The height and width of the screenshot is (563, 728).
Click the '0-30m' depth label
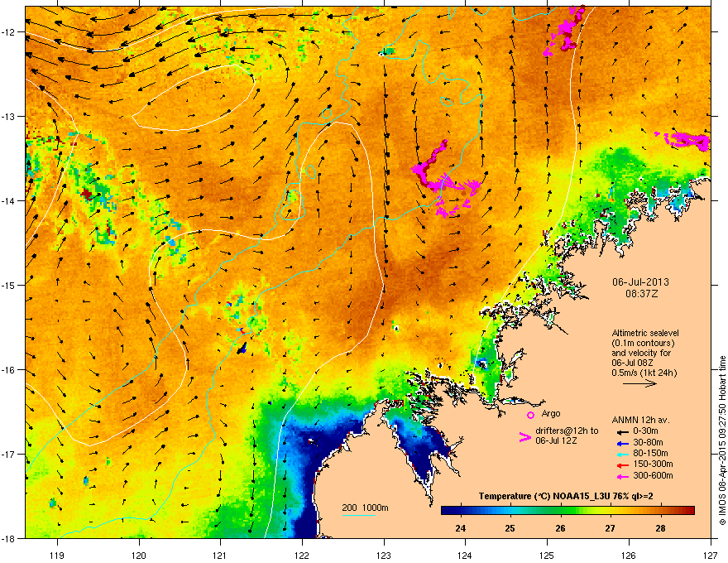click(645, 431)
